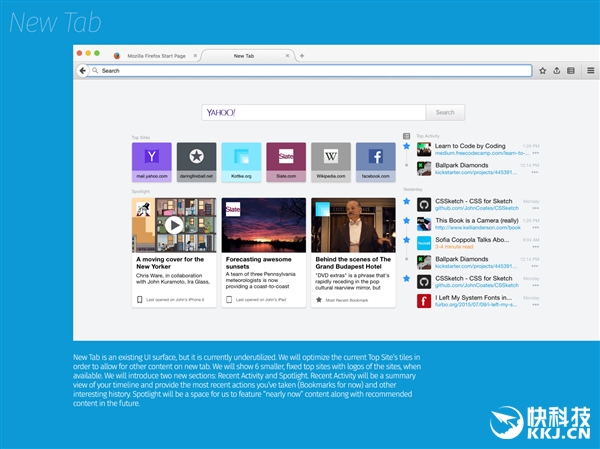Screen dimensions: 600x449
Task: Open the bookmarks list icon in the toolbar
Action: 571,71
